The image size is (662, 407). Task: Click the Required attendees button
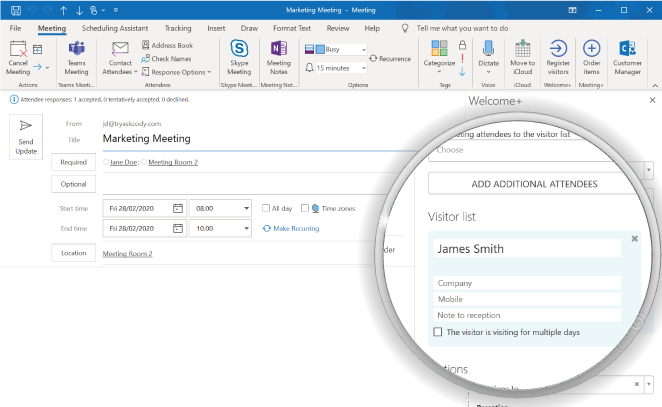[73, 162]
